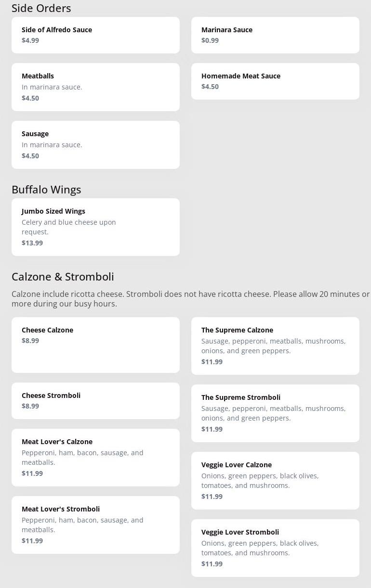The image size is (371, 588).
Task: Pick the Veggie Lover Calzone
Action: pos(275,481)
